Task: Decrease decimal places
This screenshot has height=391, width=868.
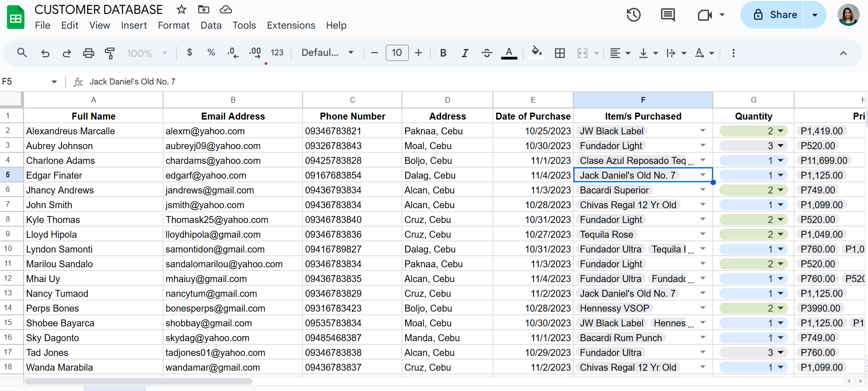Action: click(233, 53)
